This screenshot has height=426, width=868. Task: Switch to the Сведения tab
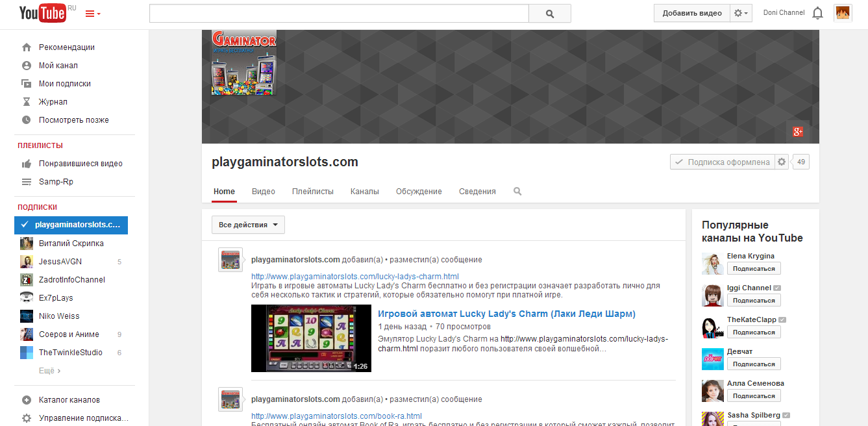477,192
